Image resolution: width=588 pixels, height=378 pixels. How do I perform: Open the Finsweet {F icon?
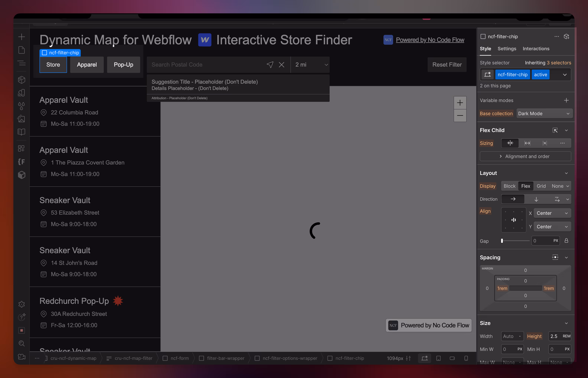pyautogui.click(x=22, y=162)
